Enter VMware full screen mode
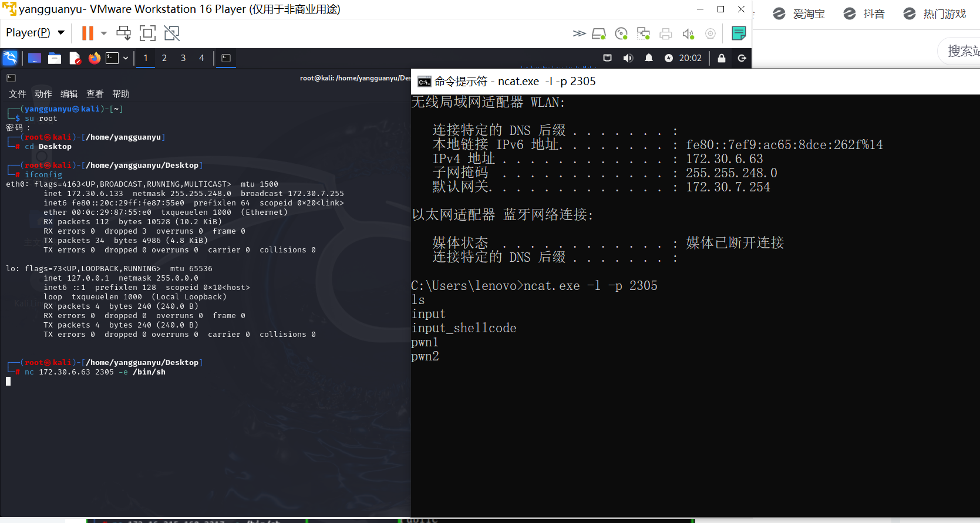 (147, 33)
